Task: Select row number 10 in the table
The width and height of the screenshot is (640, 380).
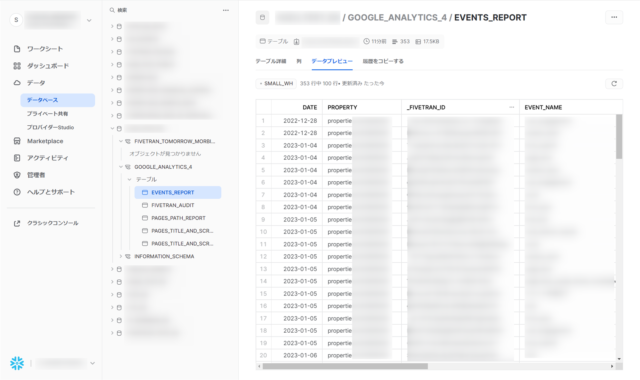Action: point(263,232)
